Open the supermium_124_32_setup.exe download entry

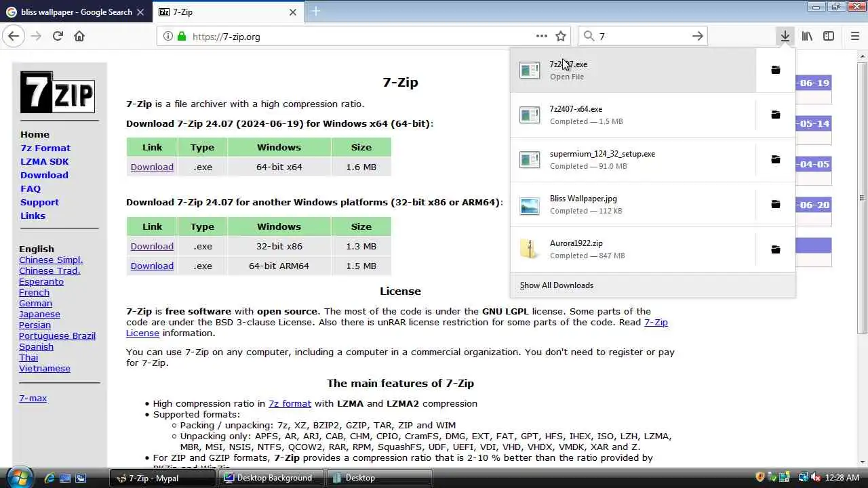(x=633, y=159)
